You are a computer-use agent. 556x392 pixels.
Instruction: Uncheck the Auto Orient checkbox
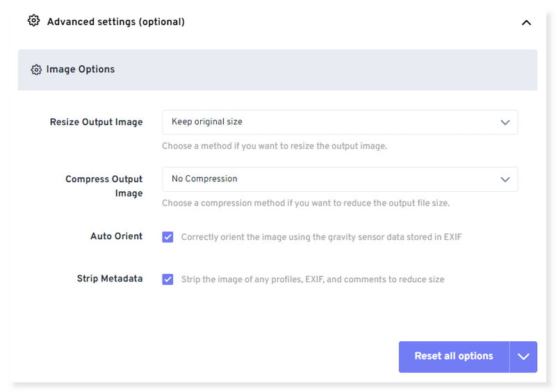coord(167,237)
